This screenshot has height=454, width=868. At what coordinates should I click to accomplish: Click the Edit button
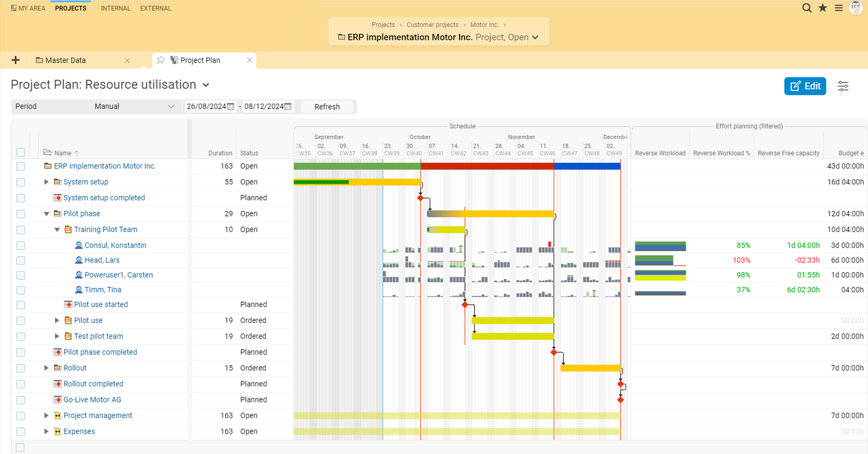click(x=805, y=86)
